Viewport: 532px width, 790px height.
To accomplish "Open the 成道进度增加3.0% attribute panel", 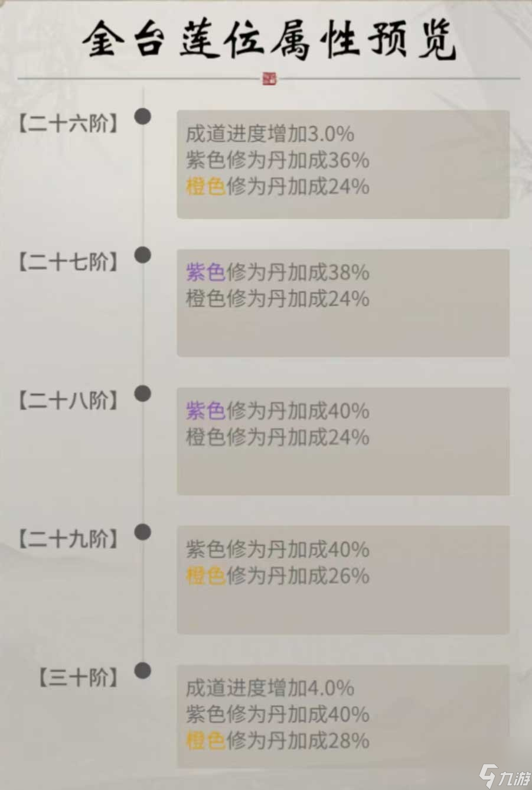I will click(x=343, y=164).
